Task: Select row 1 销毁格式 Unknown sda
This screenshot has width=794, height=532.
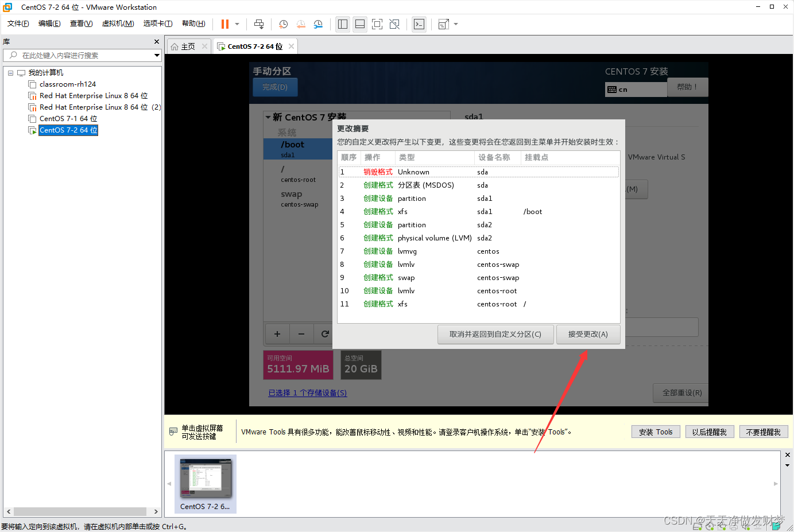Action: (x=479, y=172)
